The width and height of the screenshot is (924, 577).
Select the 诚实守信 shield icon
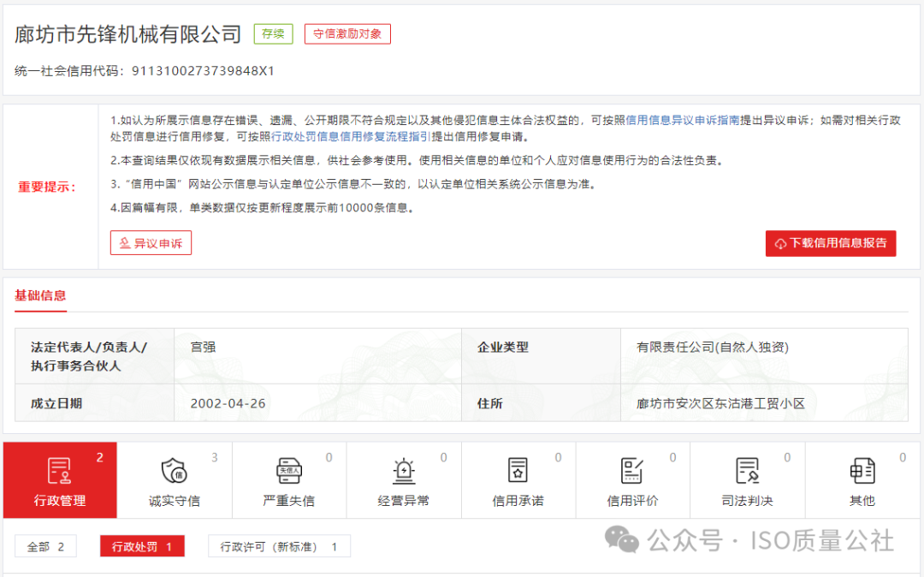[x=174, y=471]
